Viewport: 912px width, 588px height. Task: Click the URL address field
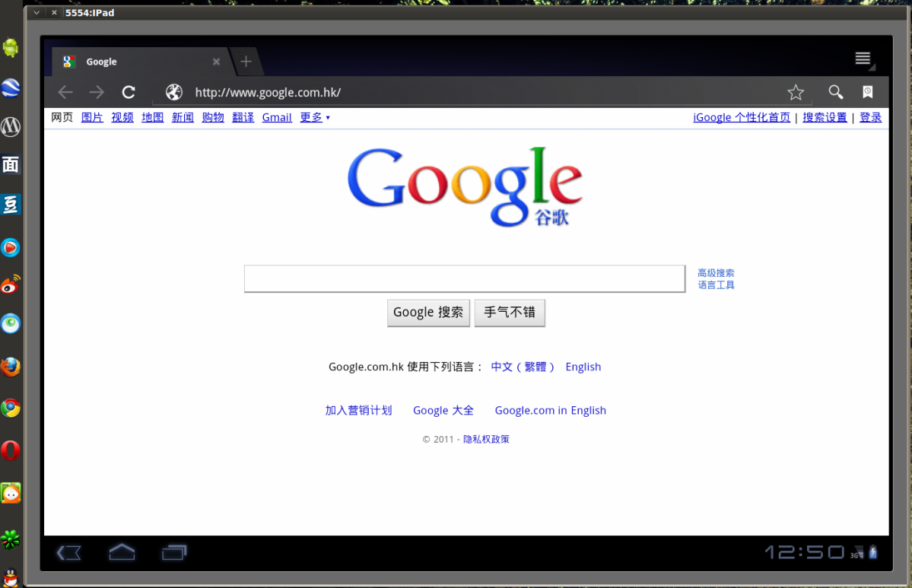tap(482, 92)
